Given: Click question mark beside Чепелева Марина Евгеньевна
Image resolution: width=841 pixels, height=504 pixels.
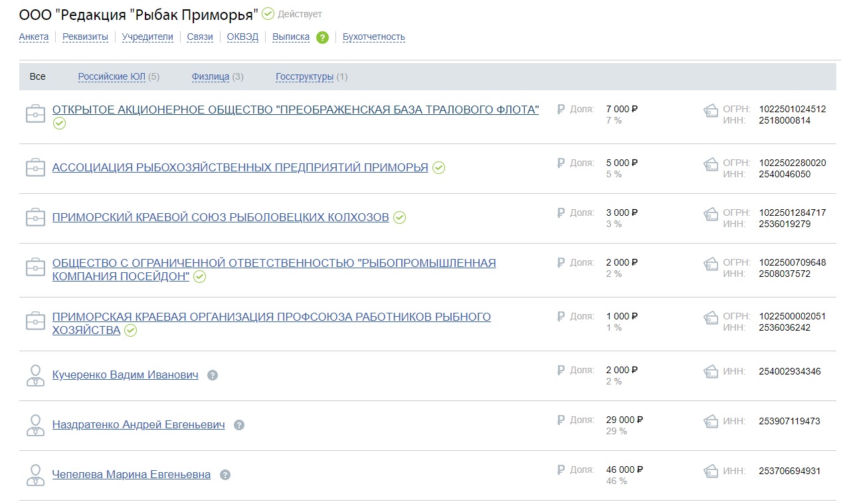Looking at the screenshot, I should [x=225, y=475].
